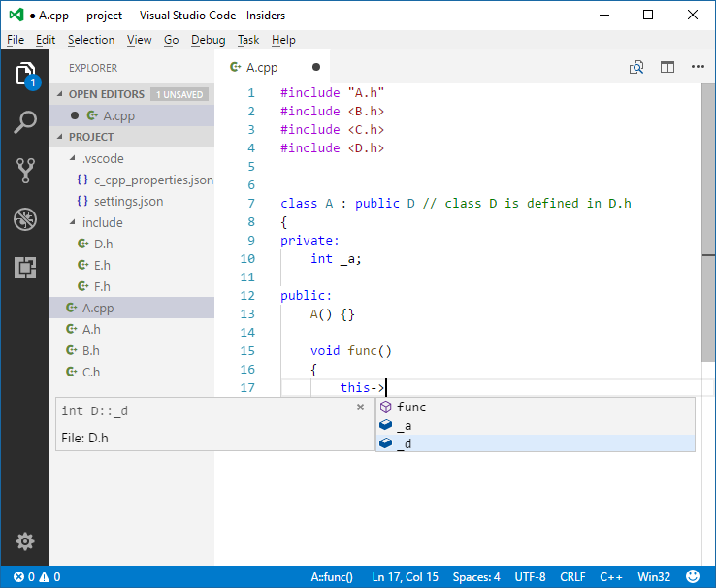
Task: Open the Debug menu
Action: [208, 40]
